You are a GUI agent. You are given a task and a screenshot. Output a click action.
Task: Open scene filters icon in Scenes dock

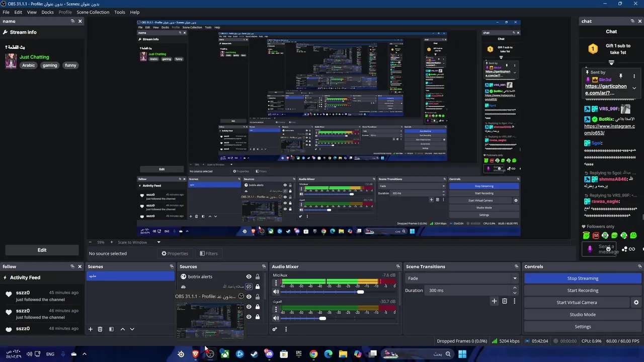point(111,329)
